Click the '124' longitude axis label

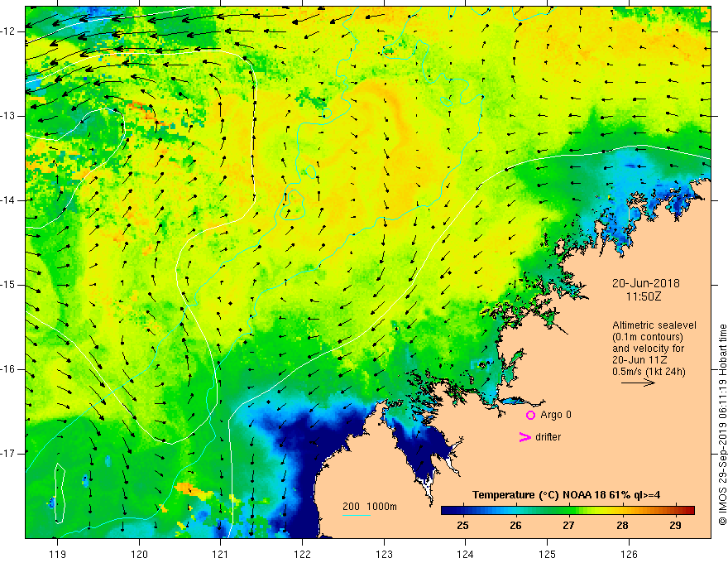466,554
